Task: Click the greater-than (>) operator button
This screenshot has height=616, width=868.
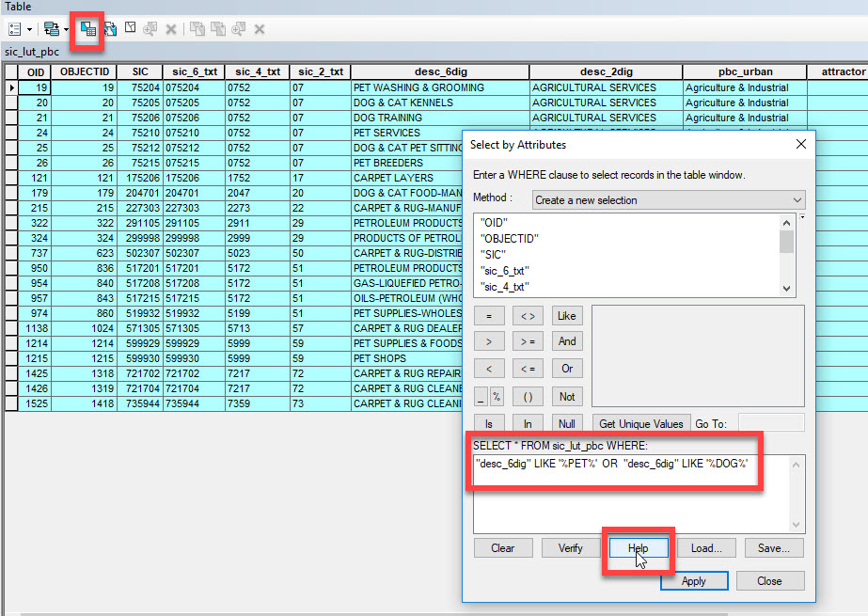Action: 489,341
